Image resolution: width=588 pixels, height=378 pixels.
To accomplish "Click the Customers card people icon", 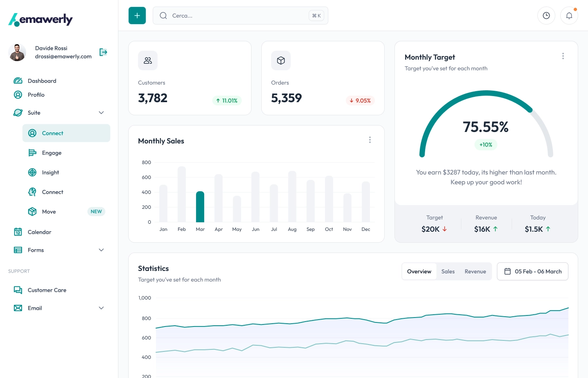I will click(x=148, y=60).
